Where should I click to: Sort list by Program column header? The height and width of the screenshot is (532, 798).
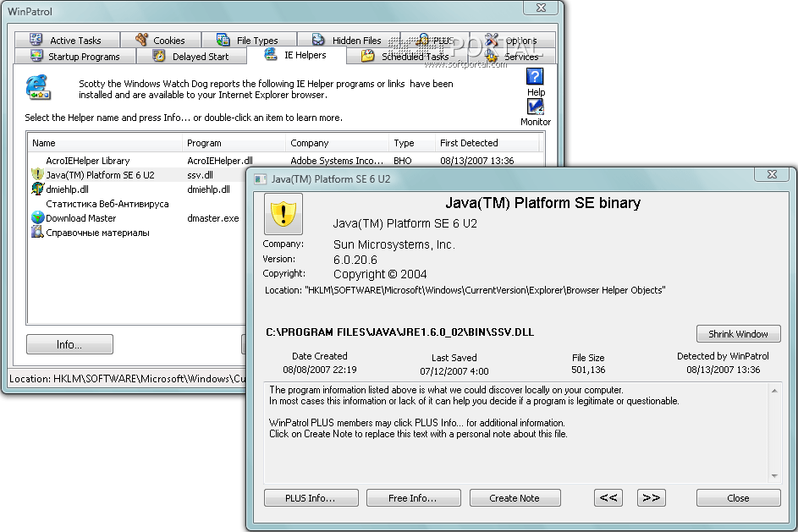[234, 143]
